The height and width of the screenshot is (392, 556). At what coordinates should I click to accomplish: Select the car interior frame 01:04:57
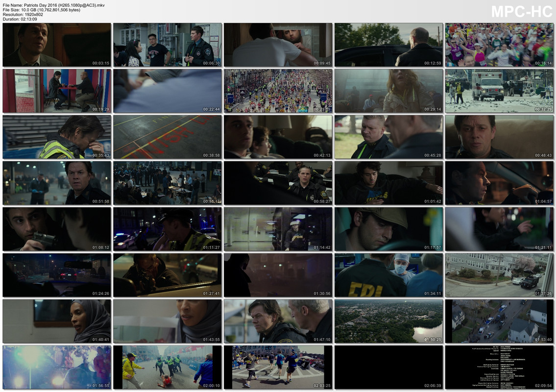(x=499, y=183)
